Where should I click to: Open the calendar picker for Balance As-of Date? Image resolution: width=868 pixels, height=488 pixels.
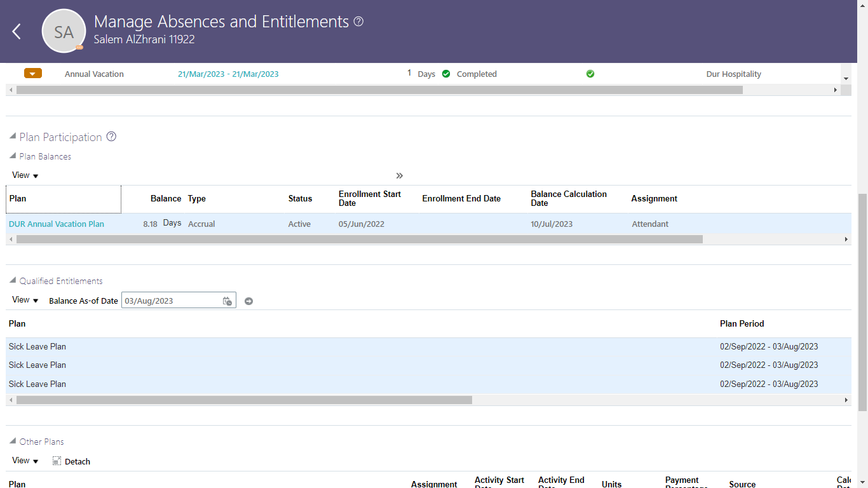[x=227, y=301]
